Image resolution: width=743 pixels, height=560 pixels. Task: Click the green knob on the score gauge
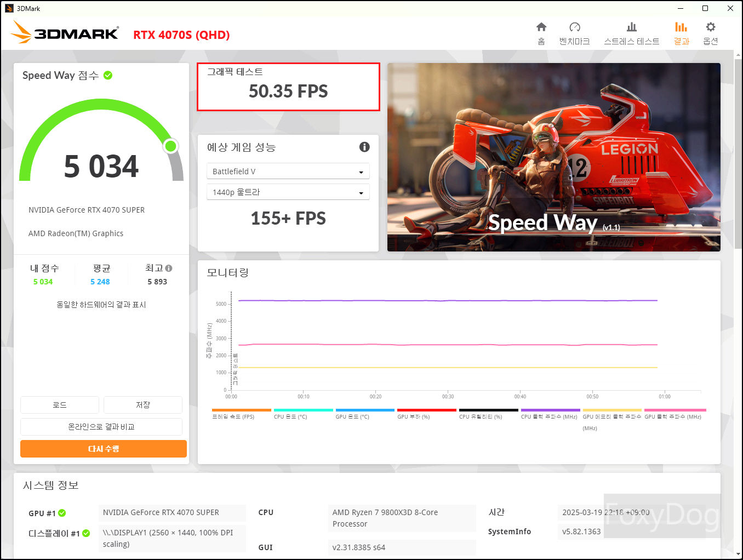pyautogui.click(x=170, y=146)
